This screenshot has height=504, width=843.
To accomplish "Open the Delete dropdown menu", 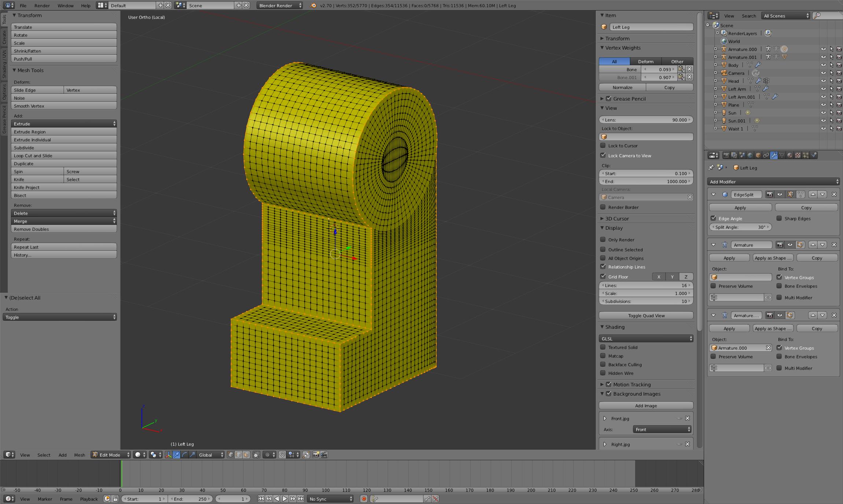I will tap(64, 213).
